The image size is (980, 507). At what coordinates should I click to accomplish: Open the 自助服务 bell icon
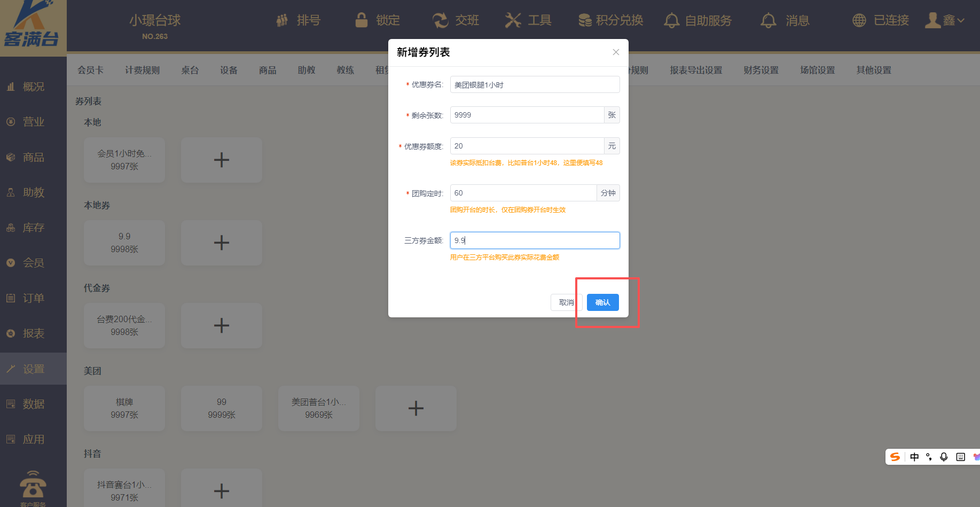pyautogui.click(x=671, y=20)
